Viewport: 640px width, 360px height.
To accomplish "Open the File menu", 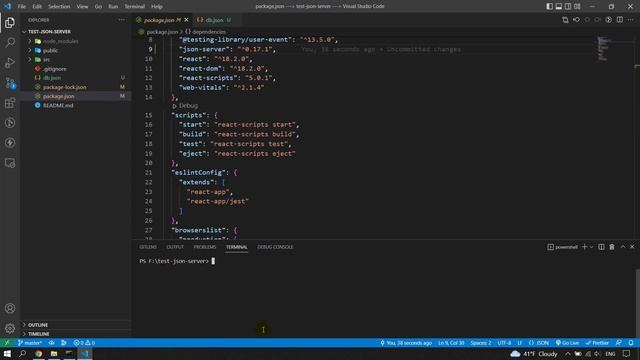I will pyautogui.click(x=22, y=7).
